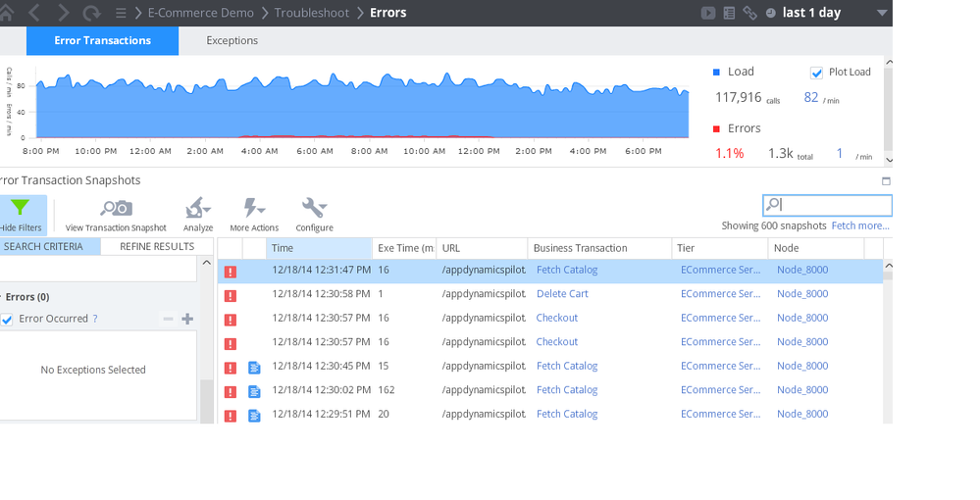Select the 117,916 calls load value

738,97
